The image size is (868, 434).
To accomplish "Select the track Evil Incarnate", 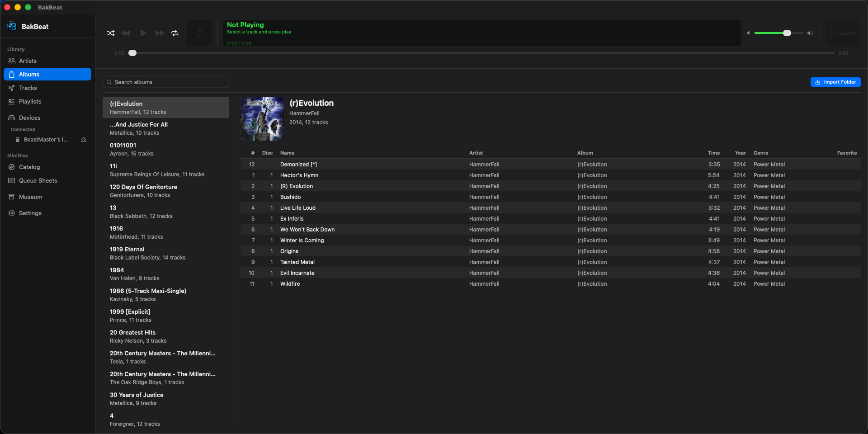I will [551, 273].
